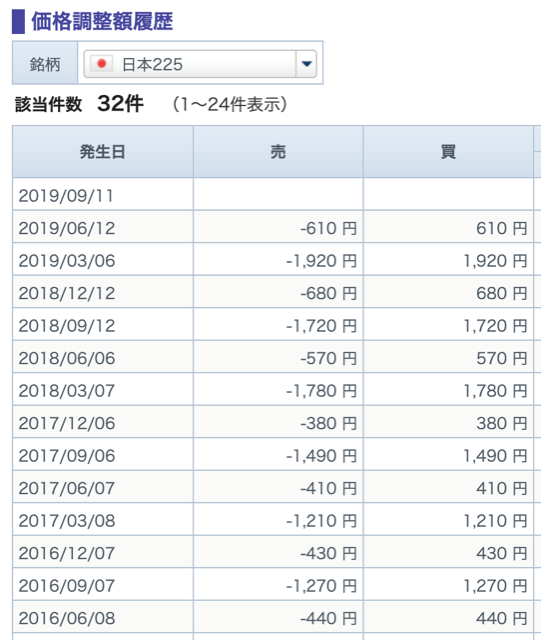Click the 日本225 selection field
The image size is (541, 640).
click(200, 64)
